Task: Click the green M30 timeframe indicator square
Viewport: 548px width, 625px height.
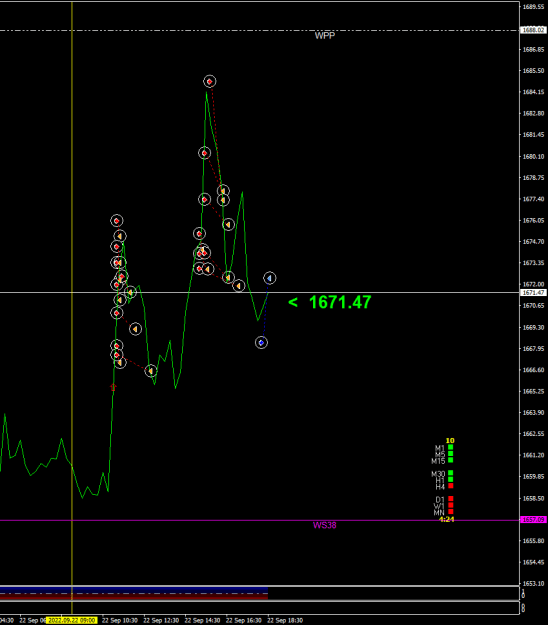Action: click(x=451, y=473)
